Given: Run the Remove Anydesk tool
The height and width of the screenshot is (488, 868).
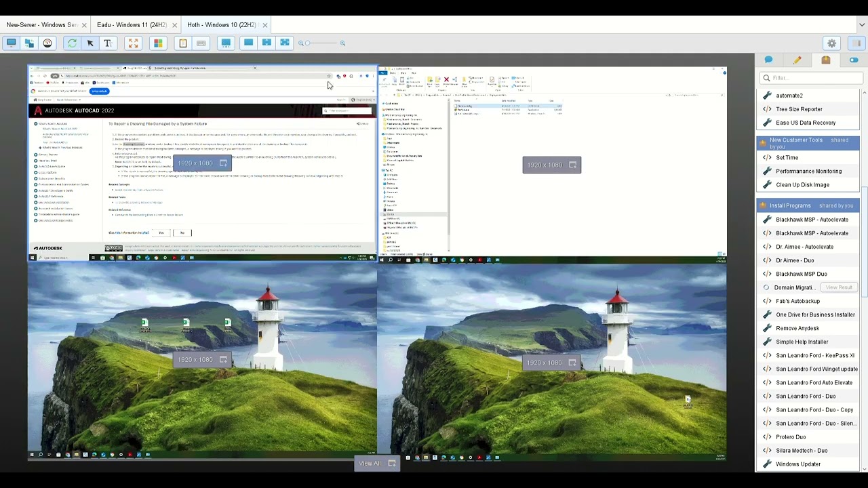Looking at the screenshot, I should [808, 328].
